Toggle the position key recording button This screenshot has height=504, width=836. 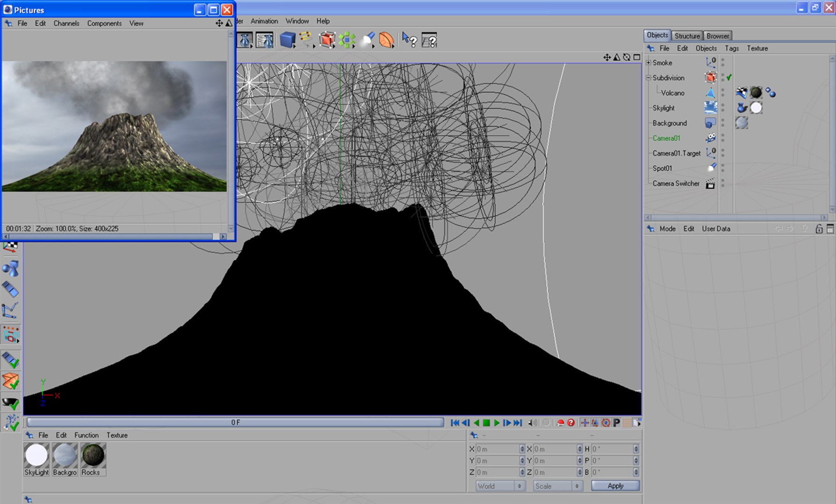point(584,423)
